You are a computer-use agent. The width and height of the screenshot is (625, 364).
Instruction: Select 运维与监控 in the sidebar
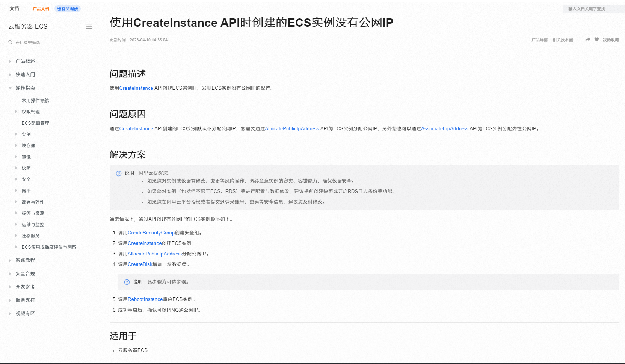point(33,225)
